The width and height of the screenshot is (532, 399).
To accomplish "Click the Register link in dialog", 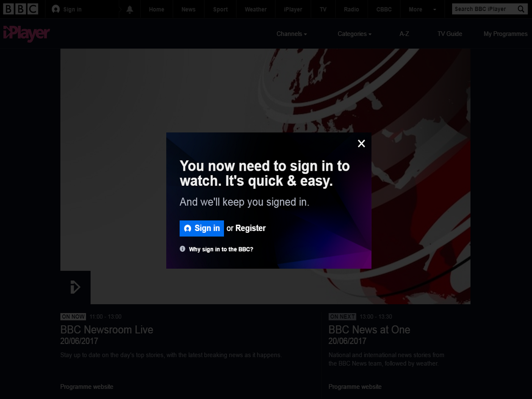I will 250,228.
